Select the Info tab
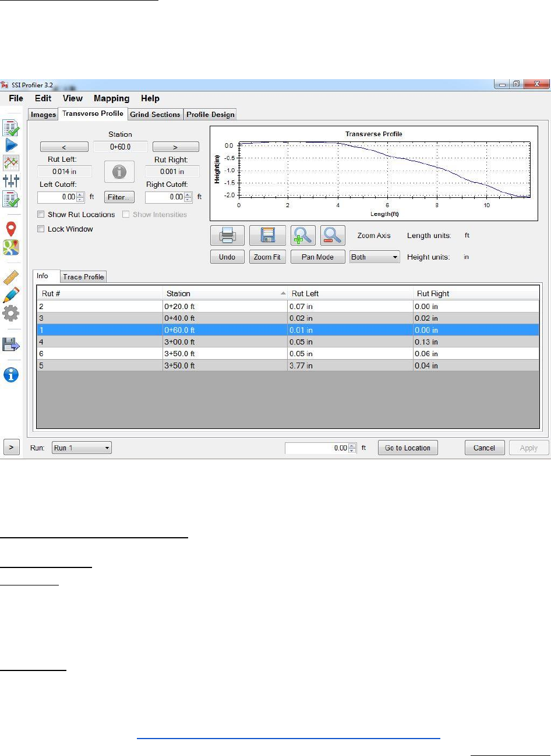This screenshot has height=756, width=551. click(46, 276)
